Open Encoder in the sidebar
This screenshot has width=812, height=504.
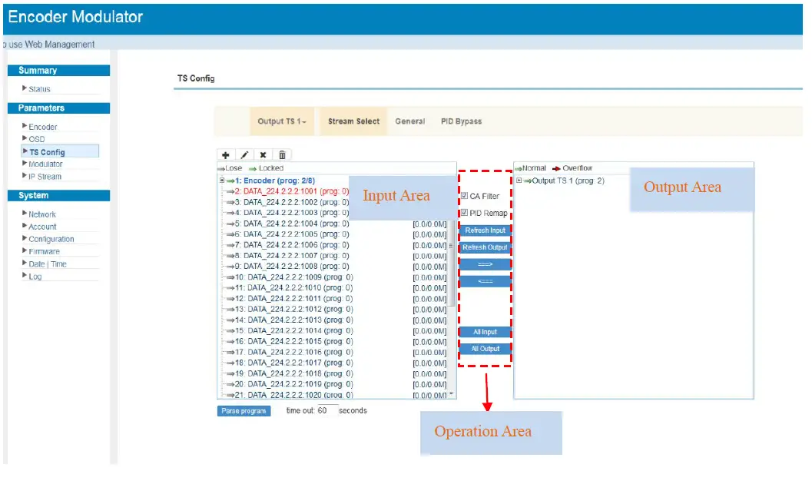[42, 127]
